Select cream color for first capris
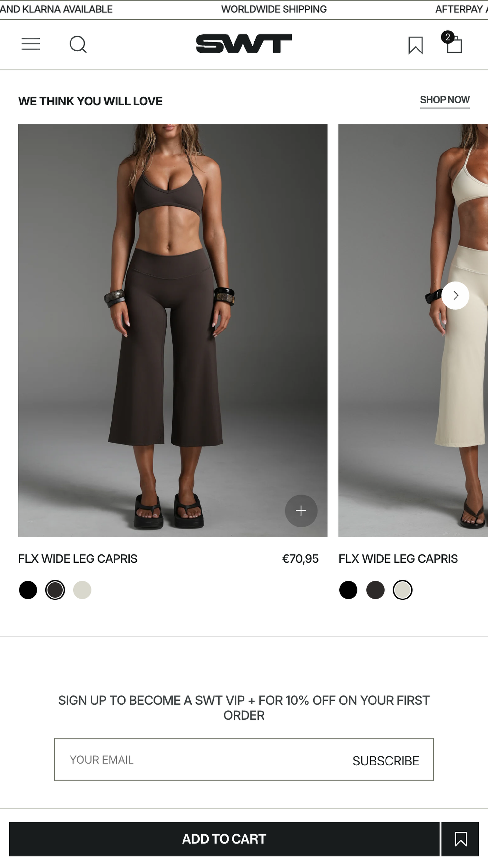 [82, 590]
